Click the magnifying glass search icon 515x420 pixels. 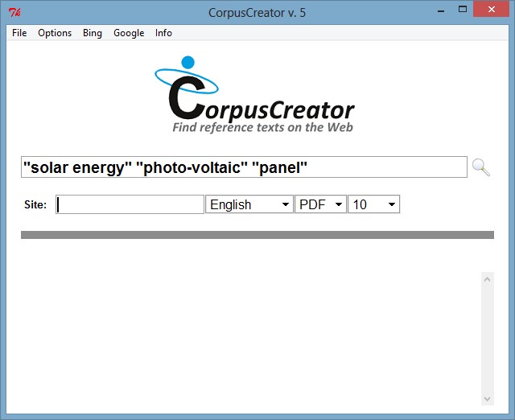[x=481, y=167]
